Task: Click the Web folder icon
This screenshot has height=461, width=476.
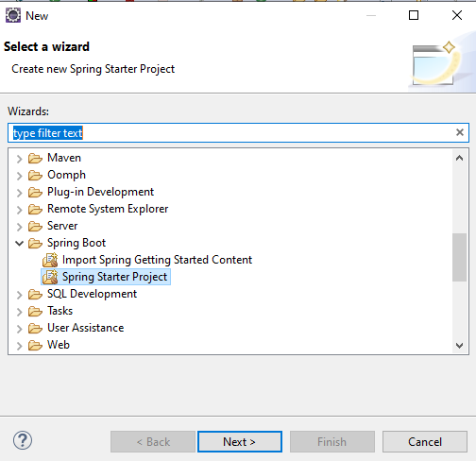Action: point(35,345)
